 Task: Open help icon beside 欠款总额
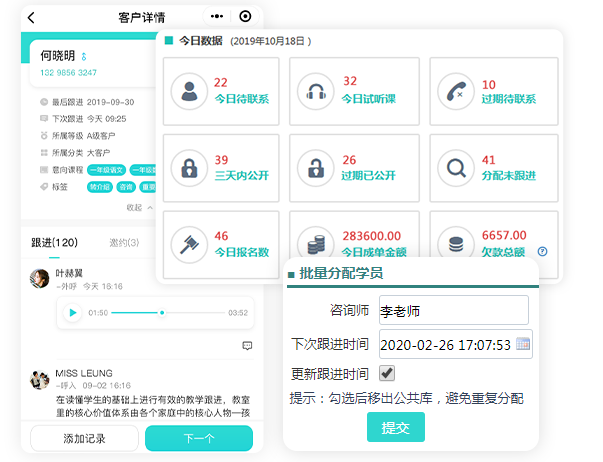(543, 251)
